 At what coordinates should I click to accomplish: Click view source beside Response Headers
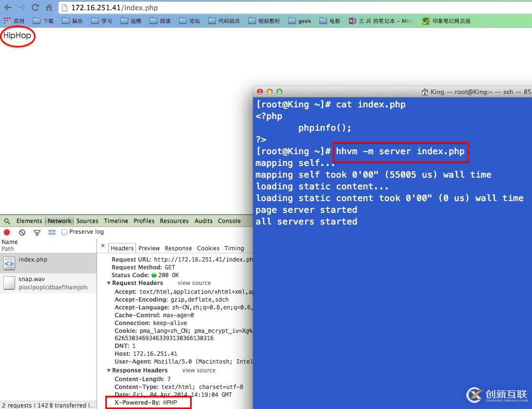tap(199, 370)
